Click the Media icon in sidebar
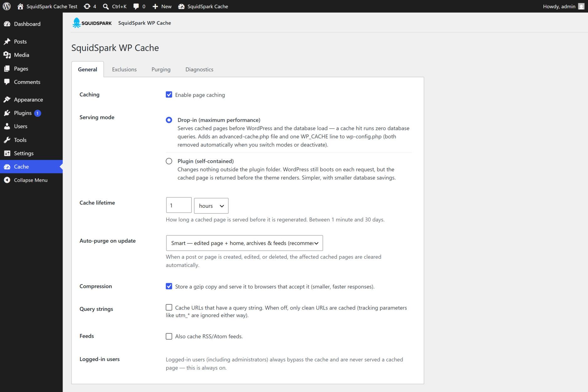 pos(7,55)
